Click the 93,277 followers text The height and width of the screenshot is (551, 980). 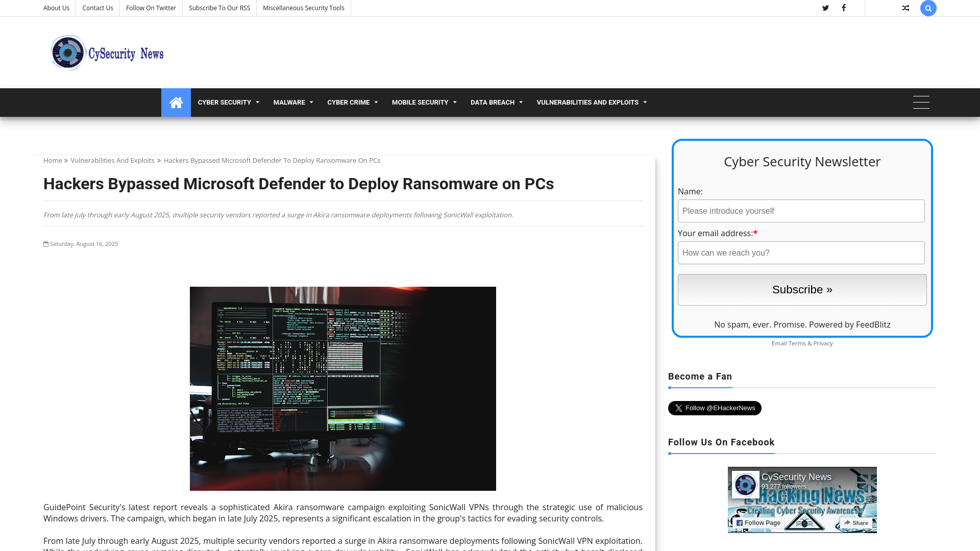(783, 487)
